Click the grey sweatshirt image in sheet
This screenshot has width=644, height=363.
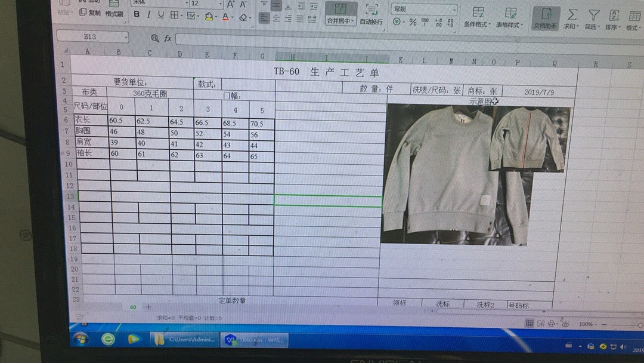[x=441, y=173]
